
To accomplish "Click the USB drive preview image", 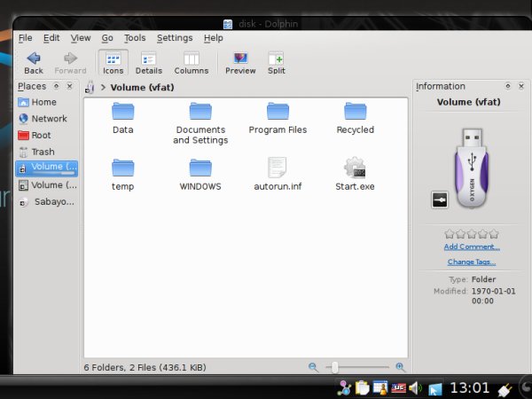I will coord(472,168).
